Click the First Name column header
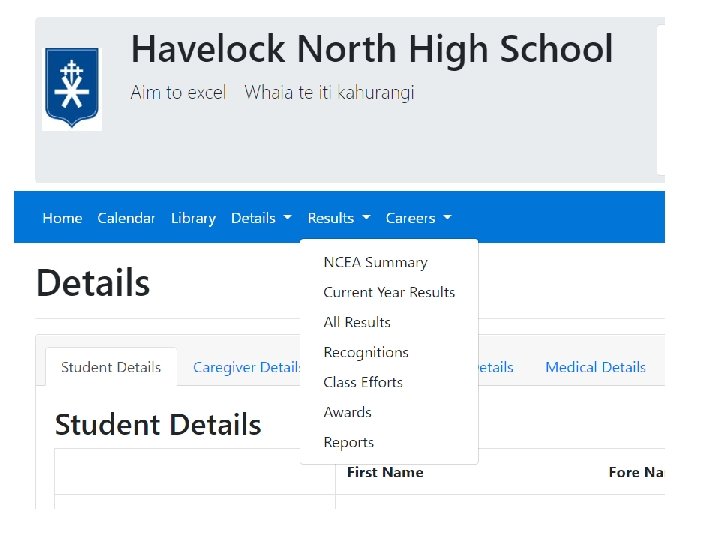Image resolution: width=720 pixels, height=540 pixels. tap(385, 472)
